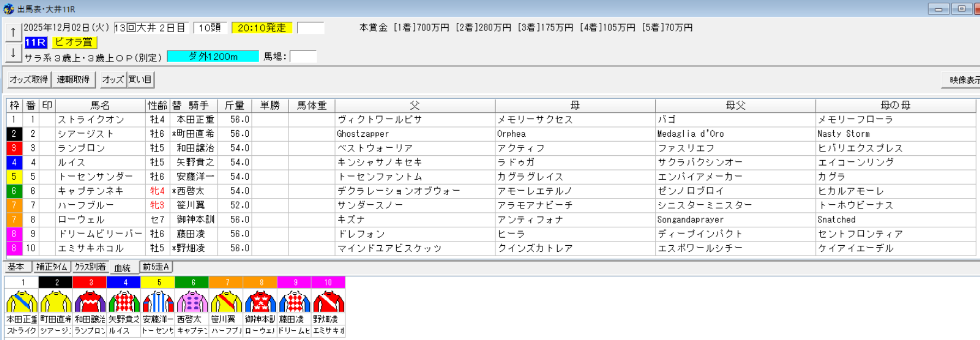The height and width of the screenshot is (340, 980).
Task: Click the cyan ダ外1200m course label
Action: click(213, 57)
